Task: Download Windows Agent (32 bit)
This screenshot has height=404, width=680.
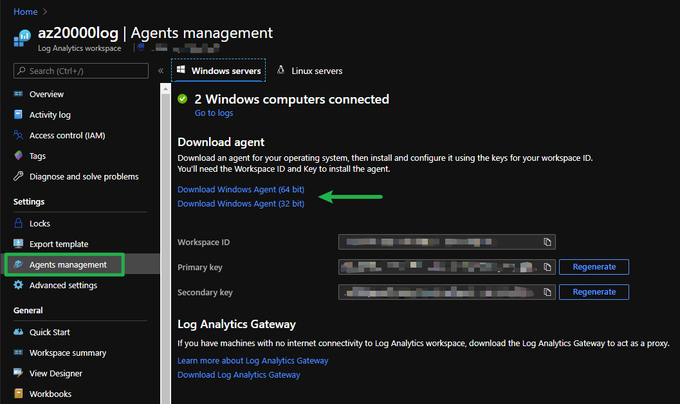Action: [x=241, y=204]
